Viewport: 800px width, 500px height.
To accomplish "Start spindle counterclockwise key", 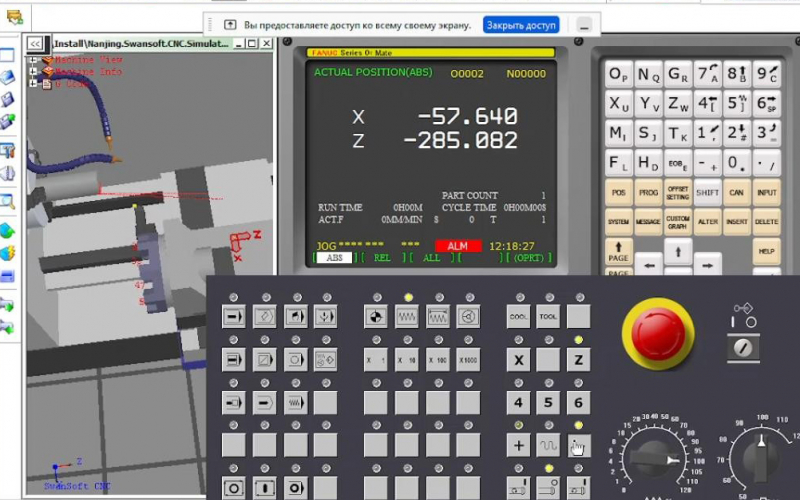I will pyautogui.click(x=579, y=488).
